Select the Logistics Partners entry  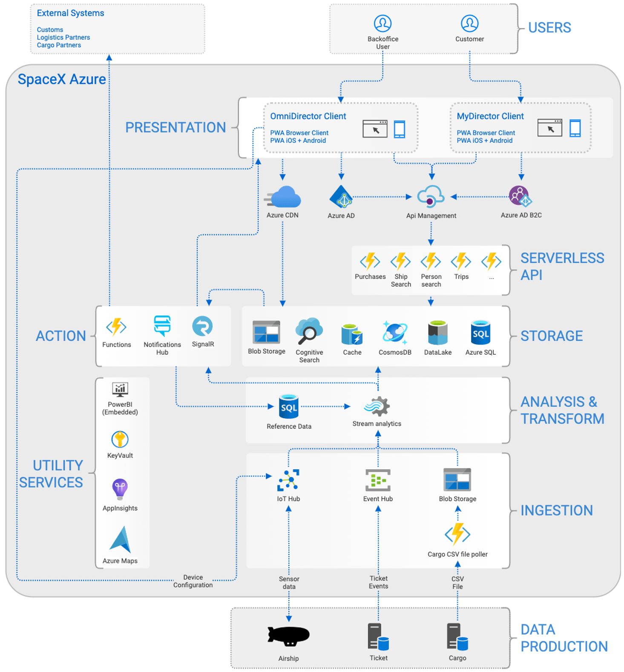(x=63, y=37)
